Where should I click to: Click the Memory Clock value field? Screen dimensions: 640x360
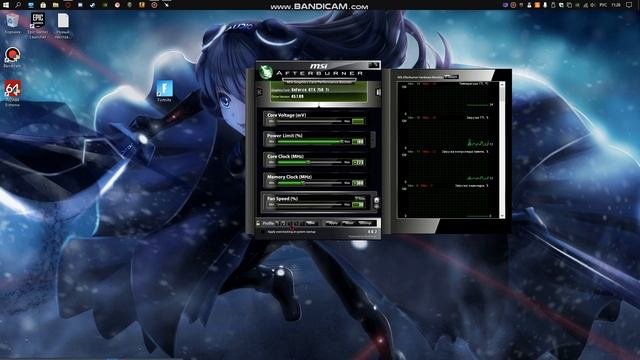click(x=358, y=183)
